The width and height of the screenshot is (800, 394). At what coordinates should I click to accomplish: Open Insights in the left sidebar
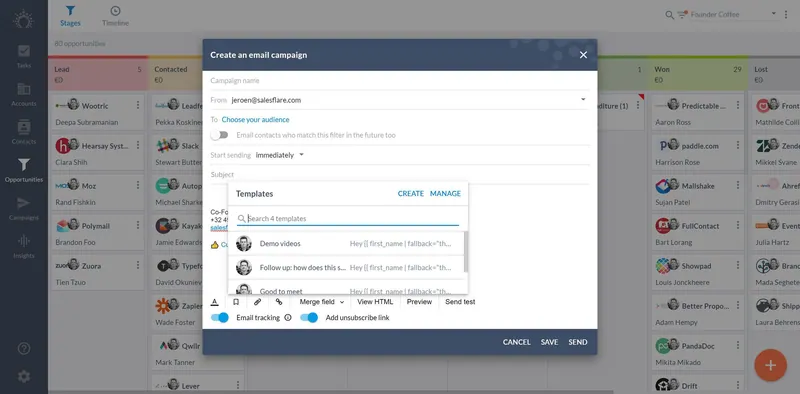[x=23, y=247]
